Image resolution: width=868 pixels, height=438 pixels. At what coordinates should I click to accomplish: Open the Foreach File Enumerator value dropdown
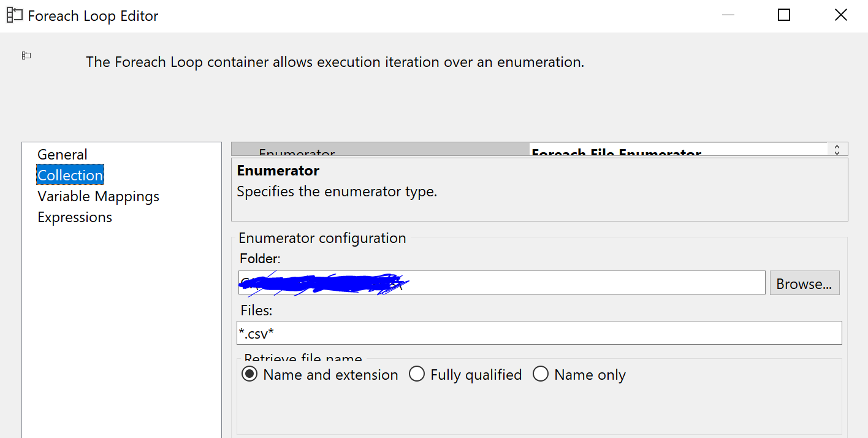(x=678, y=150)
